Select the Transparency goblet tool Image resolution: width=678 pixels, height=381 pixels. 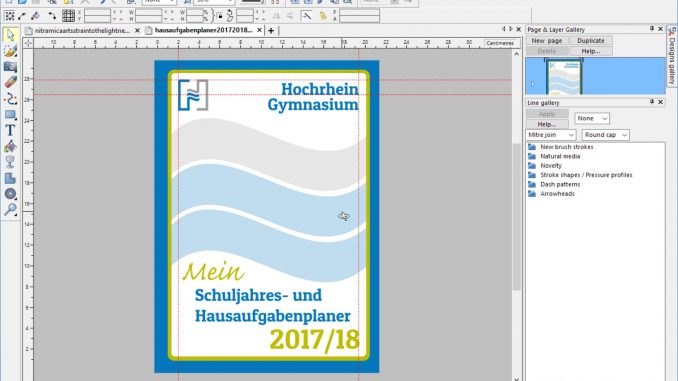click(10, 162)
